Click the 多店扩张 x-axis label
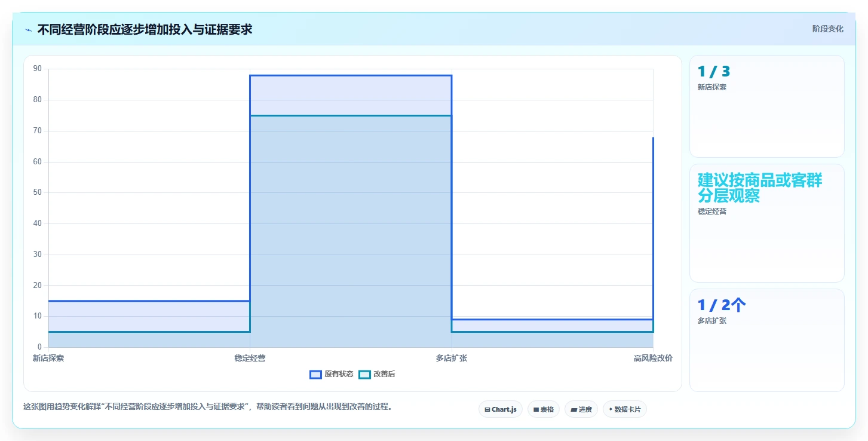The width and height of the screenshot is (868, 441). coord(452,359)
